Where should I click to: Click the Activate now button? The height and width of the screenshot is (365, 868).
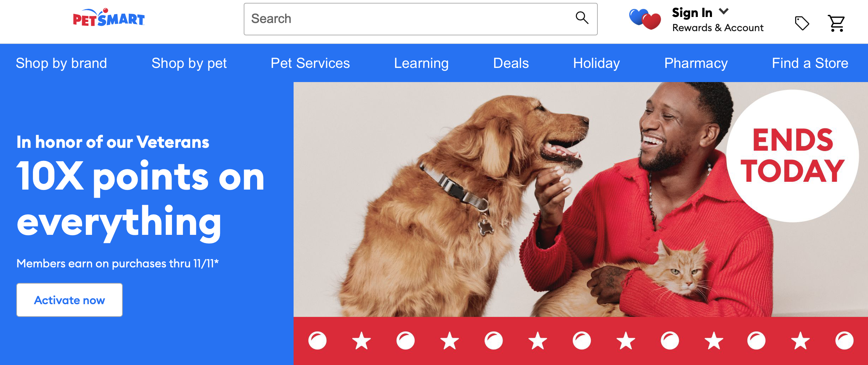point(69,300)
